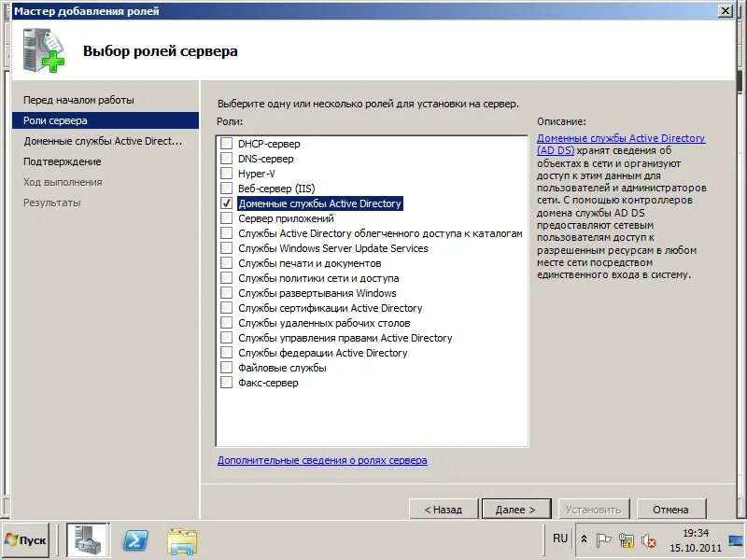Check Службы печати и документов checkbox
747x560 pixels.
coord(226,263)
